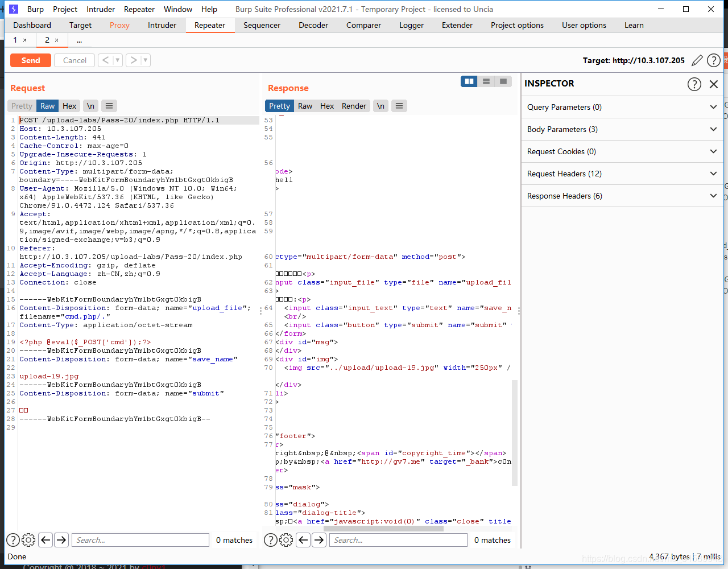Image resolution: width=728 pixels, height=569 pixels.
Task: Go to next match in Request search
Action: click(61, 540)
